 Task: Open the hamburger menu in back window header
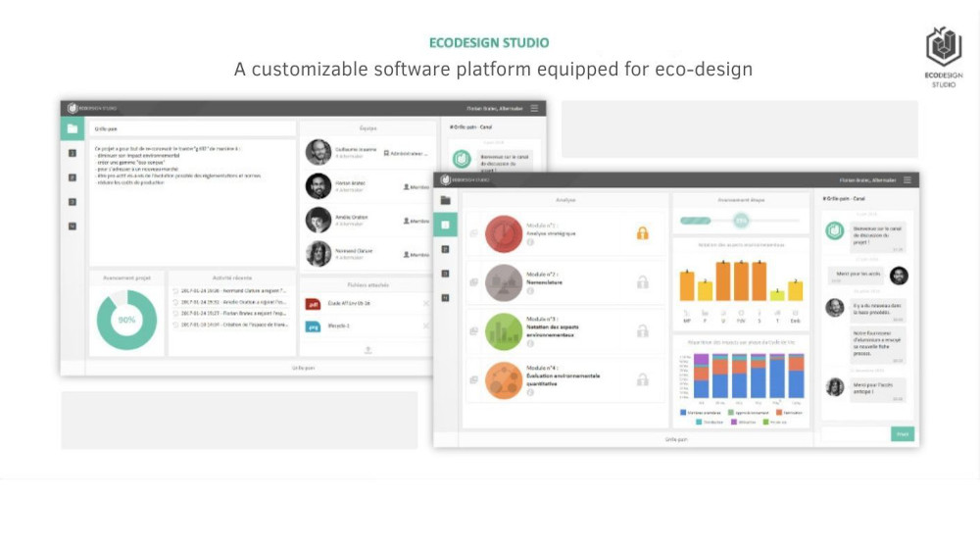(x=534, y=108)
